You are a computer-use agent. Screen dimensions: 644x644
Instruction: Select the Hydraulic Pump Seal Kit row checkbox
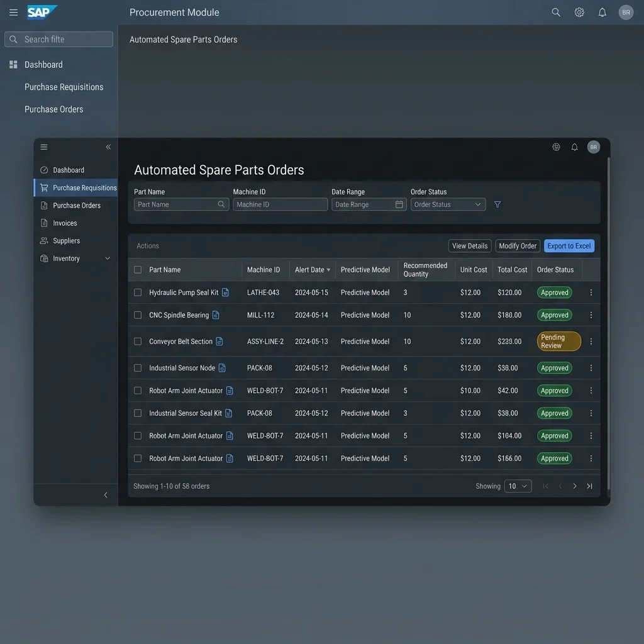(x=138, y=292)
